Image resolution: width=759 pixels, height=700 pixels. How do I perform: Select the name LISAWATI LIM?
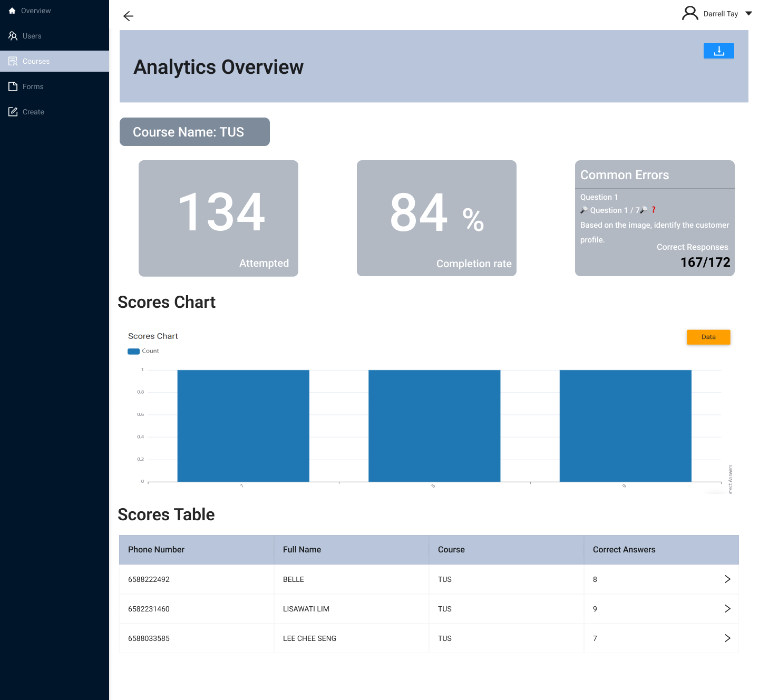pos(306,609)
